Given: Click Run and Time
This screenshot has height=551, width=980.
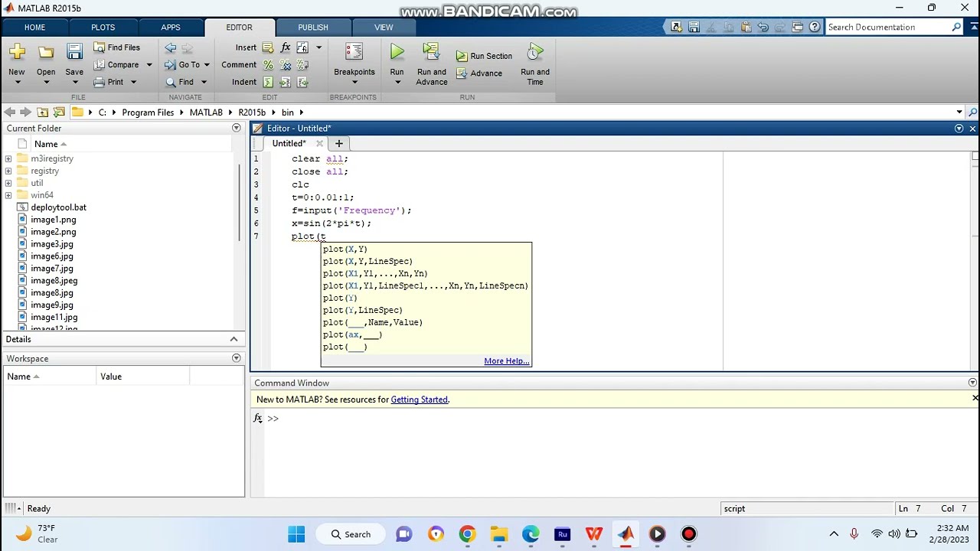Looking at the screenshot, I should point(535,64).
